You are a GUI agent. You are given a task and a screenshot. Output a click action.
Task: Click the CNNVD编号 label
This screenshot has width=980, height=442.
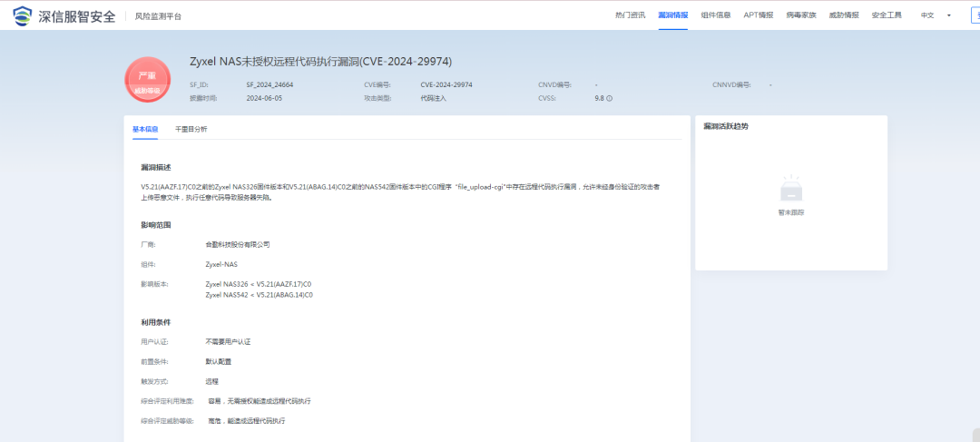tap(731, 84)
